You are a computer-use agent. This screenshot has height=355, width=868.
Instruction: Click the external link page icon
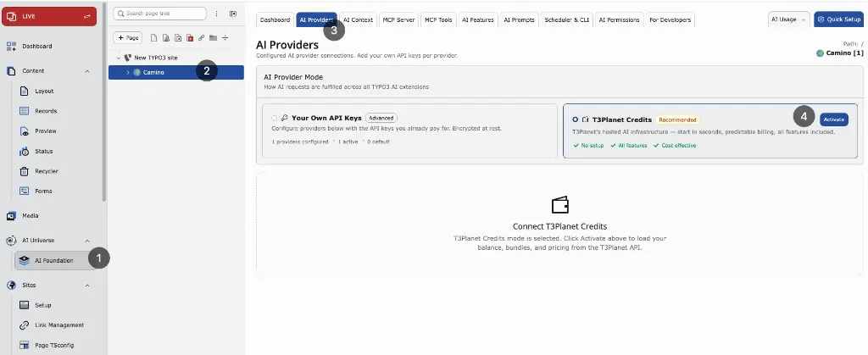202,38
